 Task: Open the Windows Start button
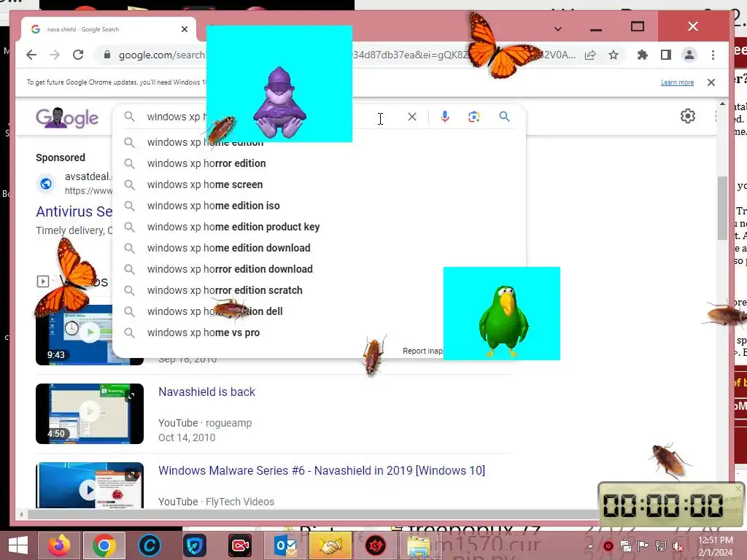pyautogui.click(x=18, y=545)
